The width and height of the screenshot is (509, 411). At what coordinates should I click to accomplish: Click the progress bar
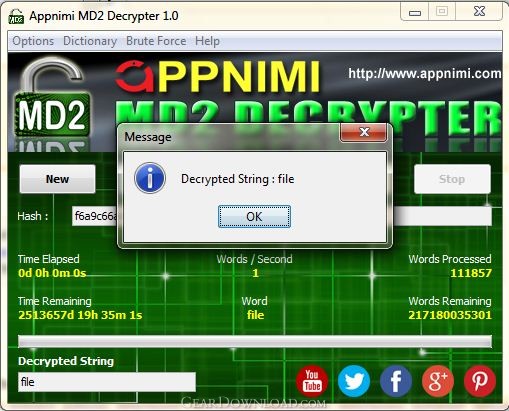[255, 342]
